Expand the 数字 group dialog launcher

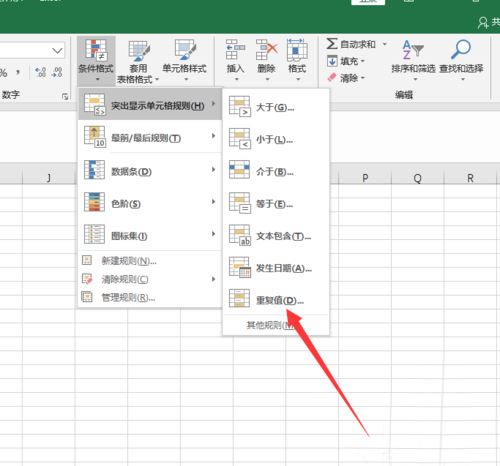(x=65, y=96)
